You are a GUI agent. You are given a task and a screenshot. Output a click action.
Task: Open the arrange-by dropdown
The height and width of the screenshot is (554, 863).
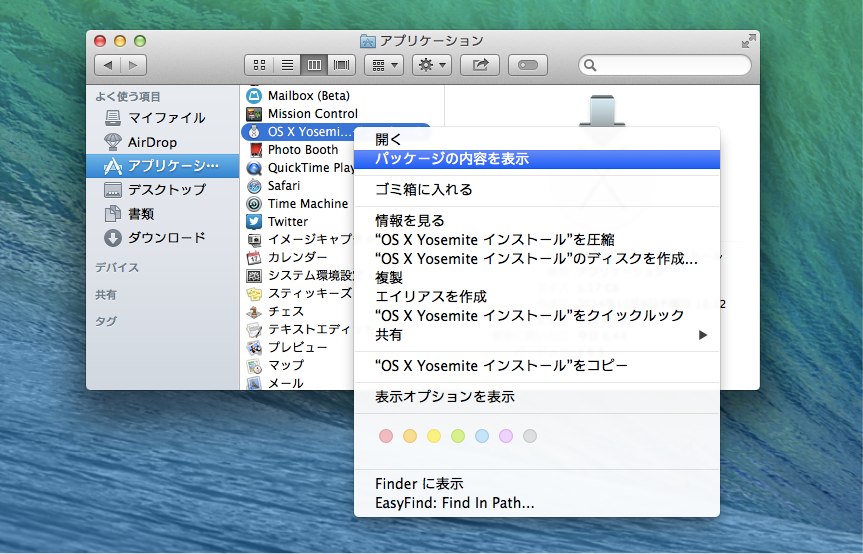tap(384, 65)
